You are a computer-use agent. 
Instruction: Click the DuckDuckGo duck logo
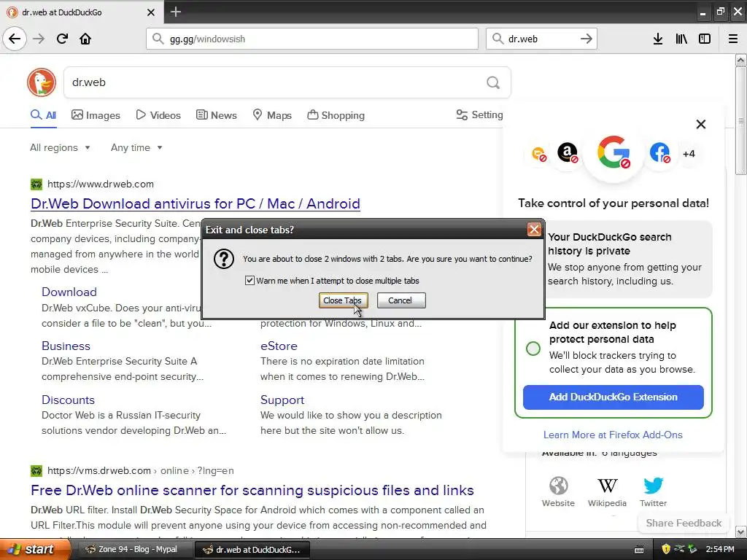point(42,82)
